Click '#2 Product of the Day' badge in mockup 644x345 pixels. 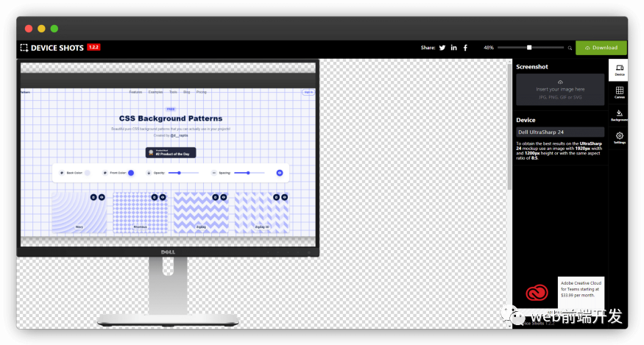click(x=171, y=152)
